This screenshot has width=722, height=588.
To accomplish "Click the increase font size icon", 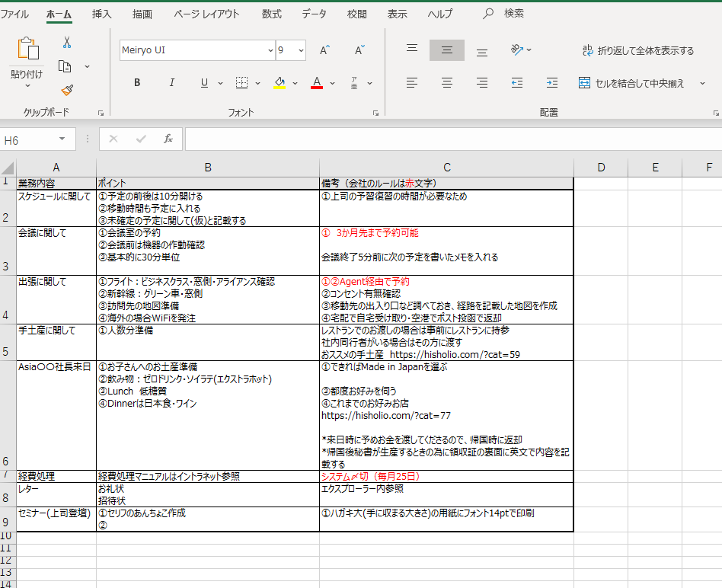I will [324, 50].
